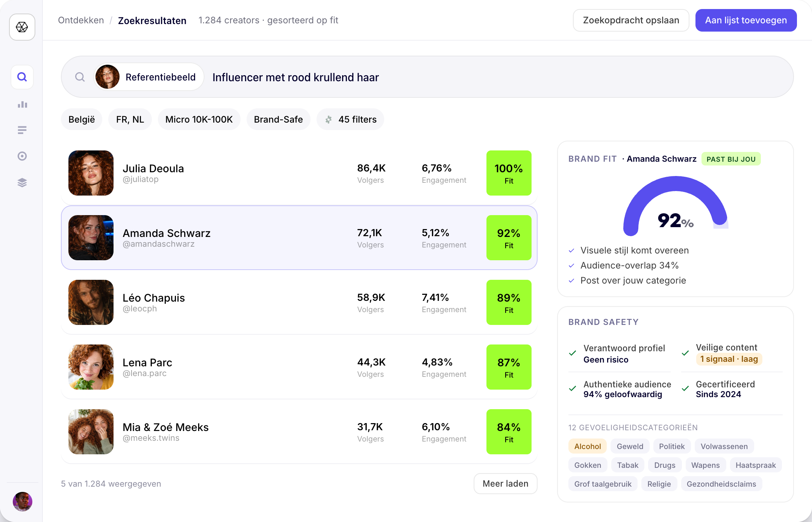
Task: Click the 100% Fit badge
Action: [x=509, y=173]
